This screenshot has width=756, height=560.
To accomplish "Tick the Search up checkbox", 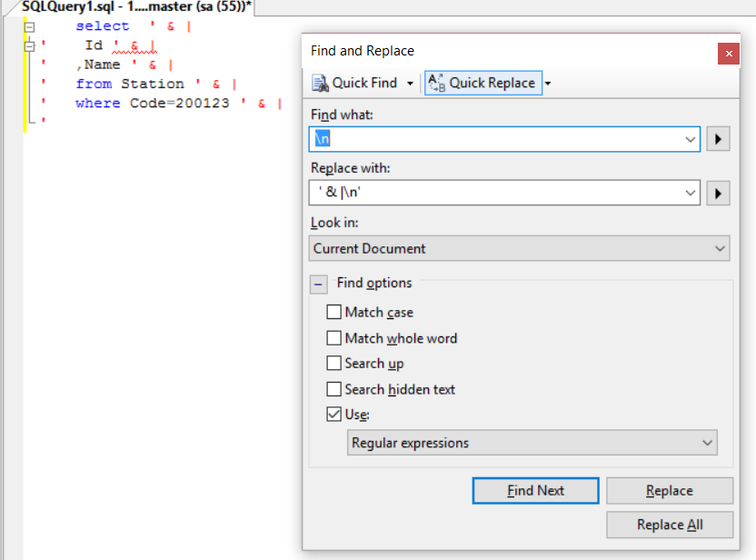I will pyautogui.click(x=334, y=364).
